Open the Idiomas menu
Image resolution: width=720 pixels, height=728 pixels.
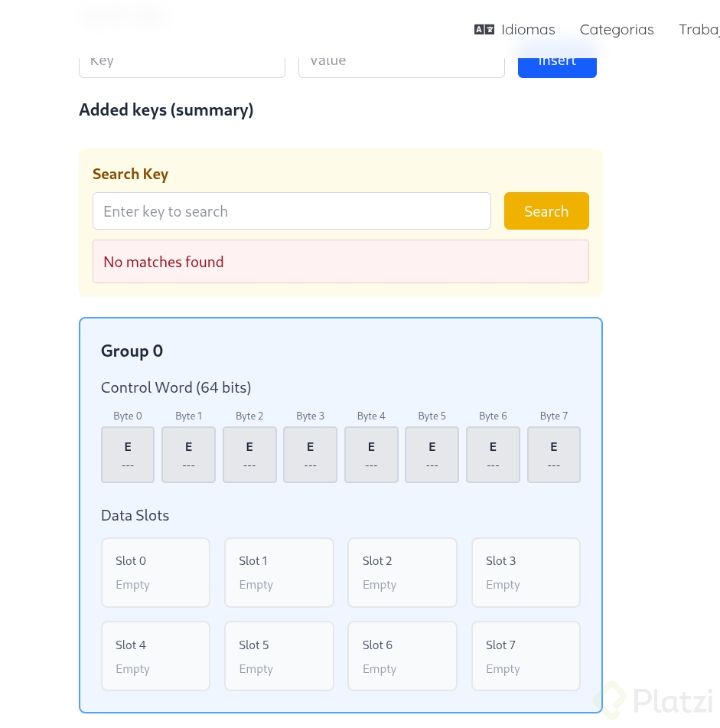click(528, 30)
